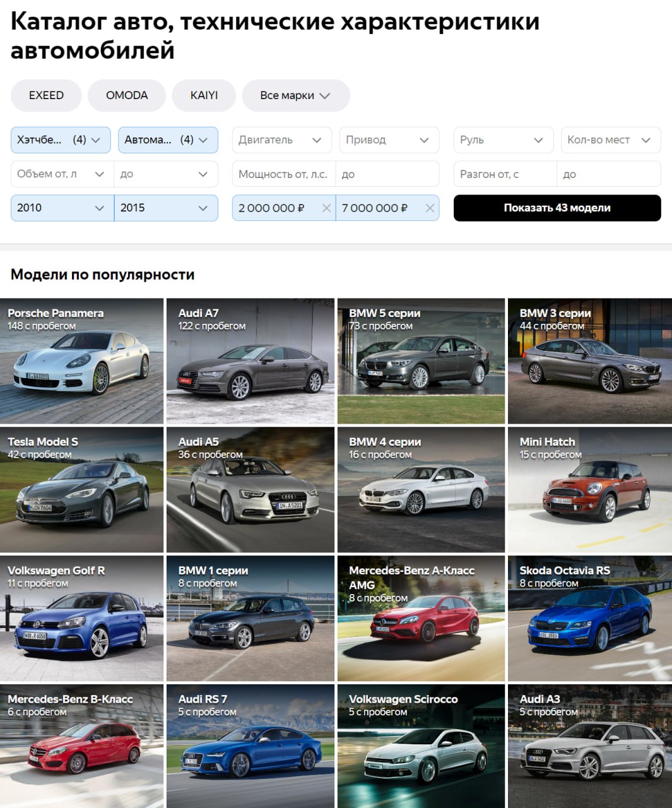
Task: Open the Все марки brands list
Action: tap(295, 95)
